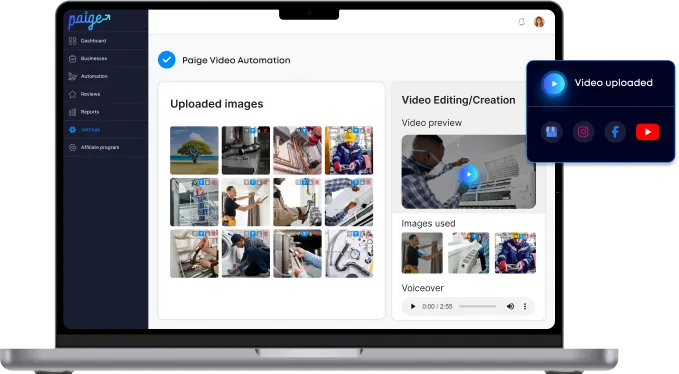Select the worker with yellow helmet thumbnail in uploaded images
Image resolution: width=679 pixels, height=374 pixels.
tap(349, 150)
